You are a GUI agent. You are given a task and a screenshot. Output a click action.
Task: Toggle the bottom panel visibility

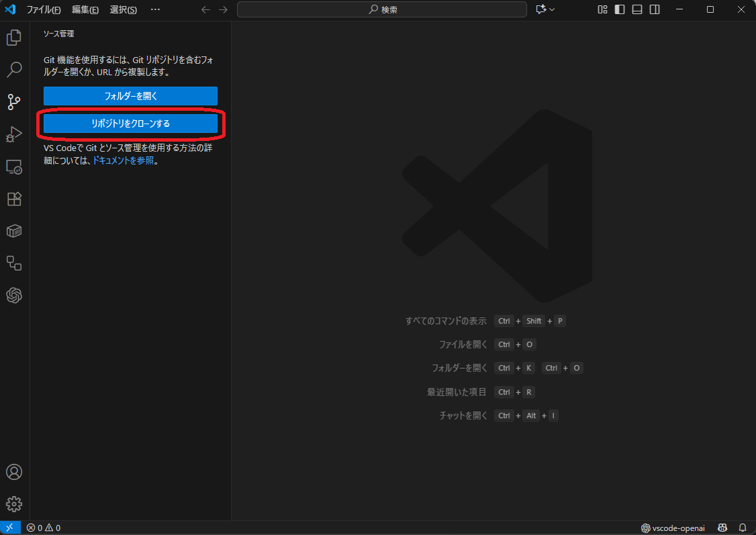[x=636, y=9]
